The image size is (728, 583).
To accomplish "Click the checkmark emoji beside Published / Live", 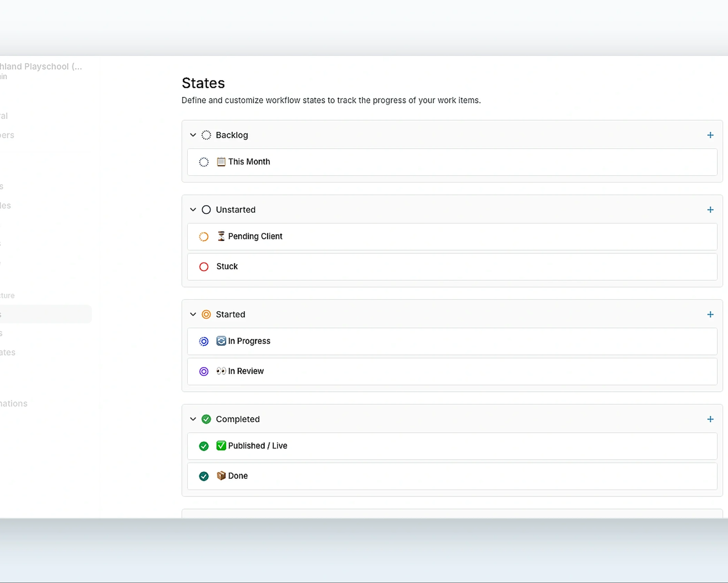I will click(221, 446).
